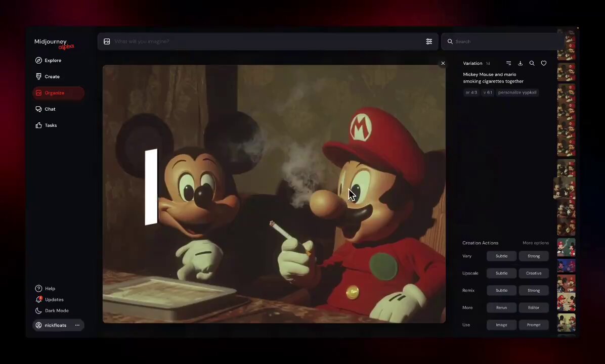Like the image with the heart icon
Screen dimensions: 605x364
click(x=544, y=63)
